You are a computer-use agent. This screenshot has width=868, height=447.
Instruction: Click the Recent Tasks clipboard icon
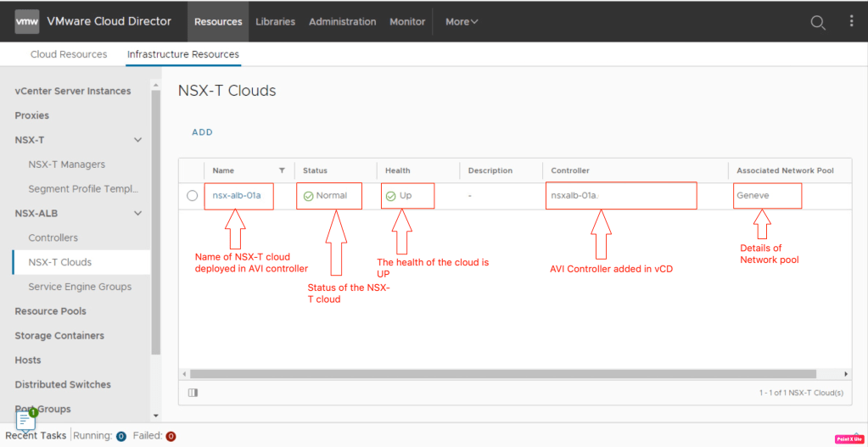(26, 420)
